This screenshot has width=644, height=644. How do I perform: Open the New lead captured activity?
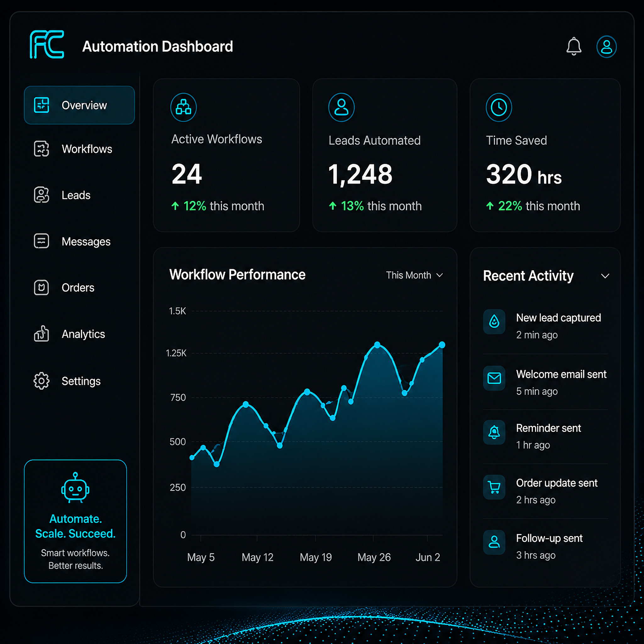click(x=546, y=326)
